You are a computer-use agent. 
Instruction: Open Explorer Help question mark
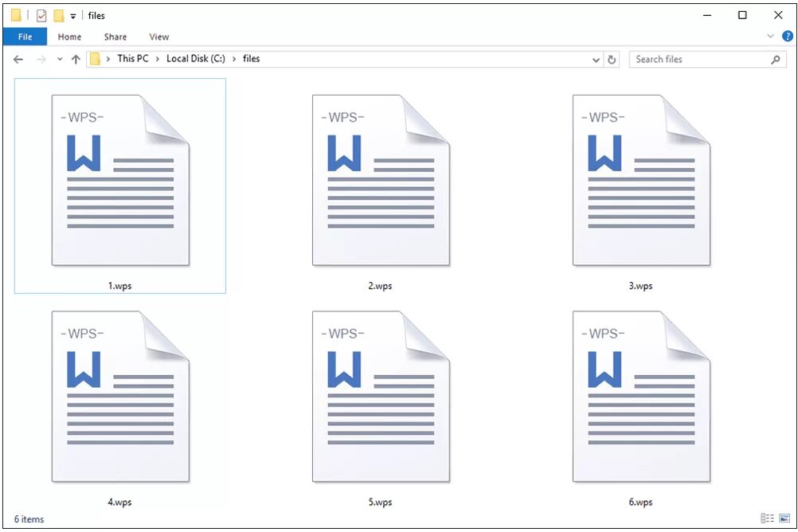coord(788,36)
